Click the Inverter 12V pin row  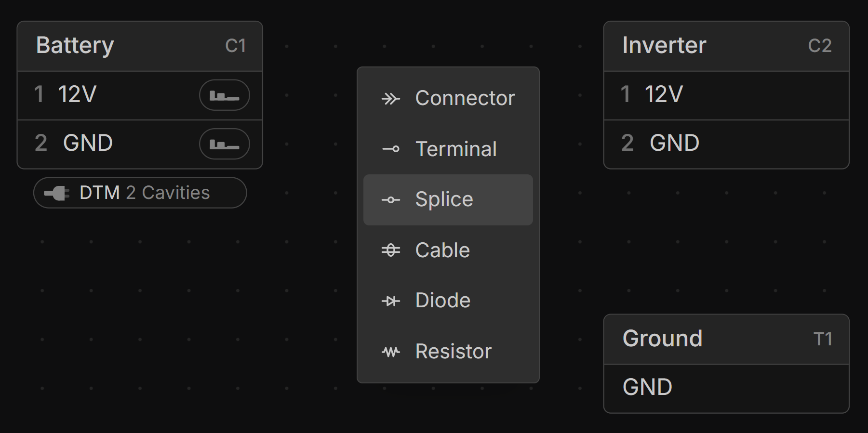point(726,95)
